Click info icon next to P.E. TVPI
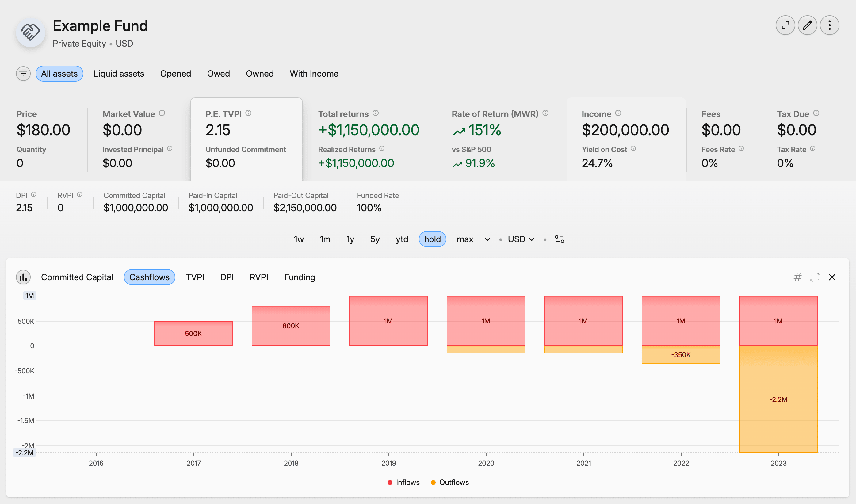The height and width of the screenshot is (504, 856). click(x=248, y=113)
